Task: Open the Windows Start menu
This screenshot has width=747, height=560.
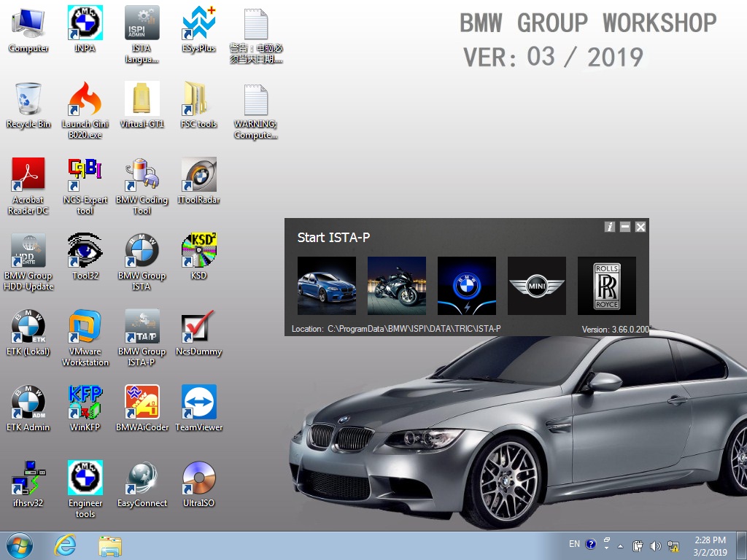Action: pyautogui.click(x=20, y=545)
